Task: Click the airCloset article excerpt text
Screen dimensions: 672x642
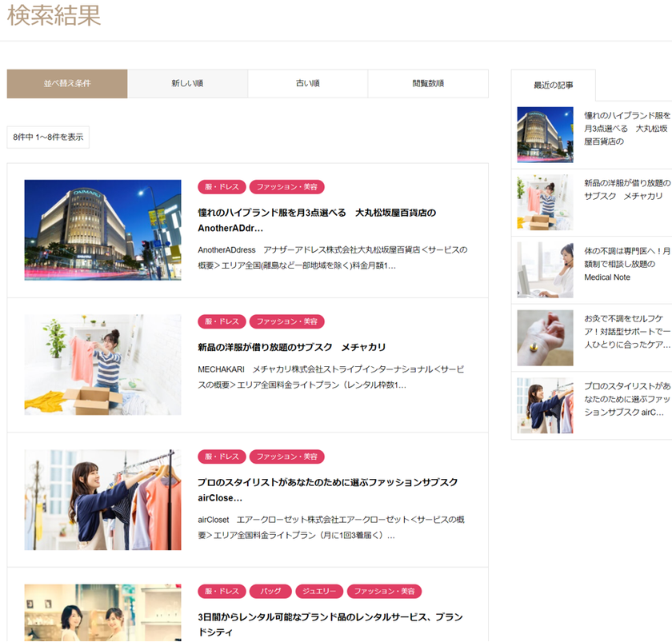Action: (331, 527)
